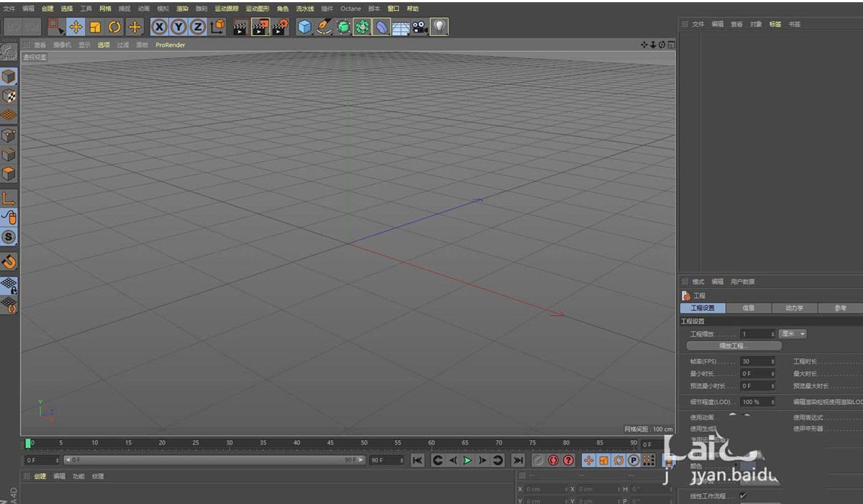The height and width of the screenshot is (504, 863).
Task: Add a Floor environment object
Action: click(x=401, y=27)
